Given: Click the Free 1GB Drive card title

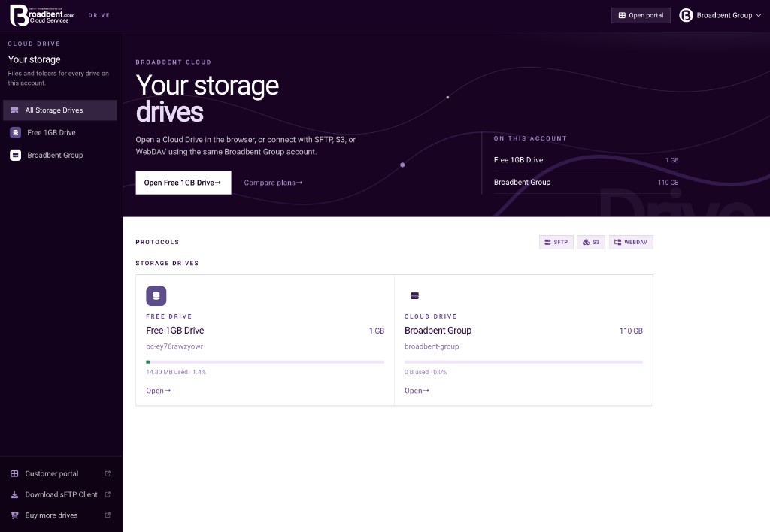Looking at the screenshot, I should (174, 331).
